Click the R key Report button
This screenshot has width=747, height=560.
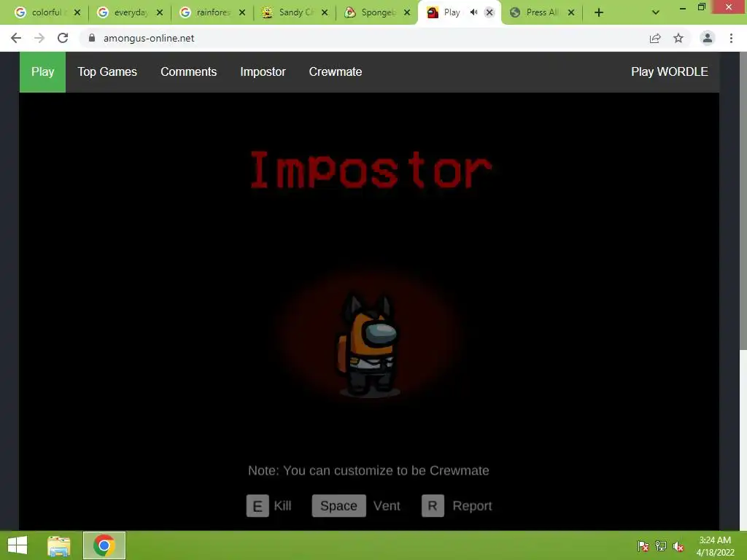tap(433, 506)
